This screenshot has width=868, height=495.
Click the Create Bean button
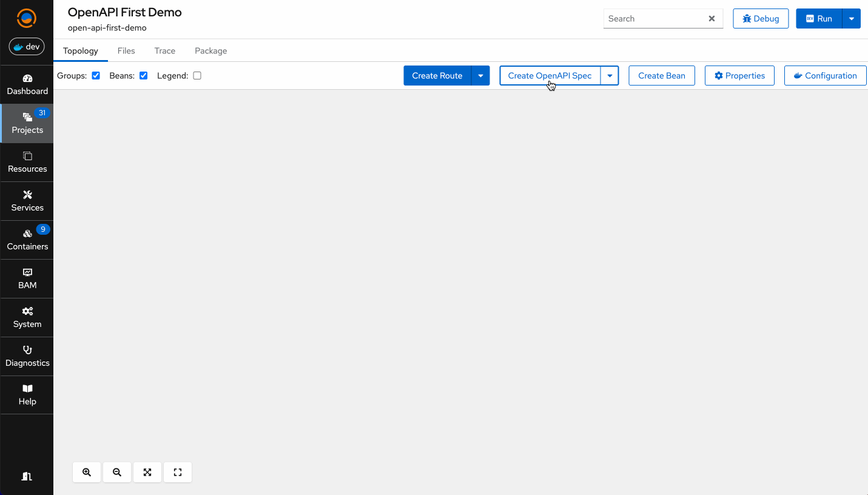click(x=662, y=76)
